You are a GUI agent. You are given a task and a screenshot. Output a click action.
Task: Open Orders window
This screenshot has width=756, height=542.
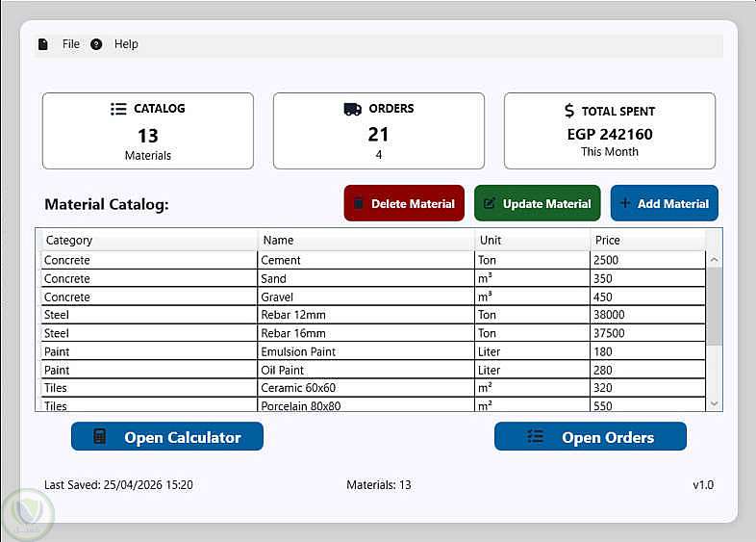591,436
